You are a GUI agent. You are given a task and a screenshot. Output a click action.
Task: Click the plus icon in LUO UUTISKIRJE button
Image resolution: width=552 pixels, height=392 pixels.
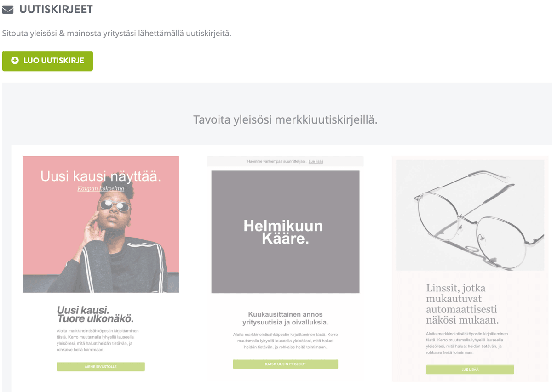point(15,61)
